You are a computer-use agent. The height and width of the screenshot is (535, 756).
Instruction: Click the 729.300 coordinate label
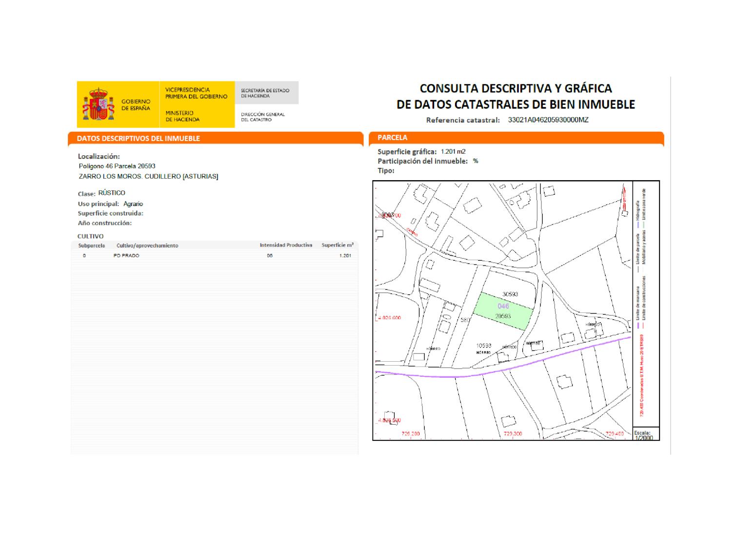pyautogui.click(x=513, y=433)
